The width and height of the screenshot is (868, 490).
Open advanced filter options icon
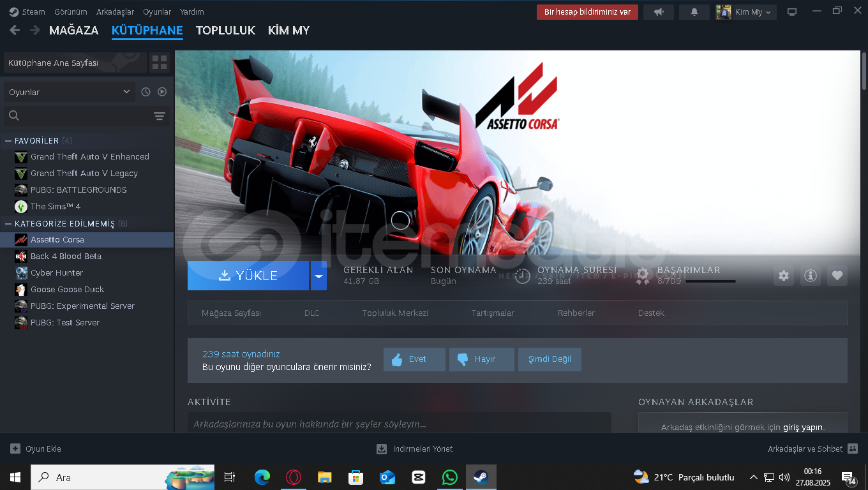click(x=160, y=115)
